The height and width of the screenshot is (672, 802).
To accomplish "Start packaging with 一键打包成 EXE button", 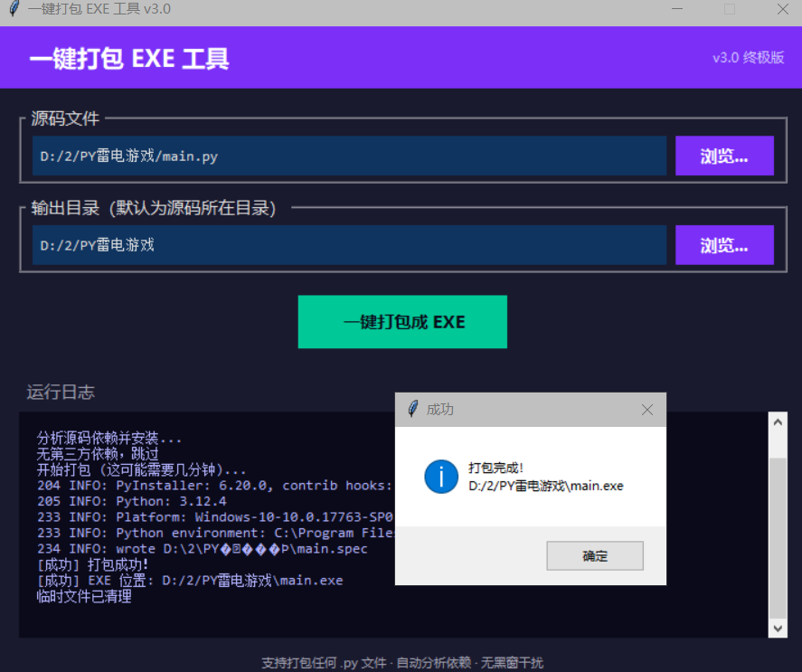I will click(402, 322).
